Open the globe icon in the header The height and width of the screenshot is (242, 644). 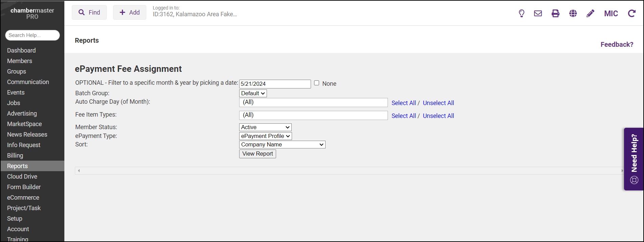[x=573, y=14]
